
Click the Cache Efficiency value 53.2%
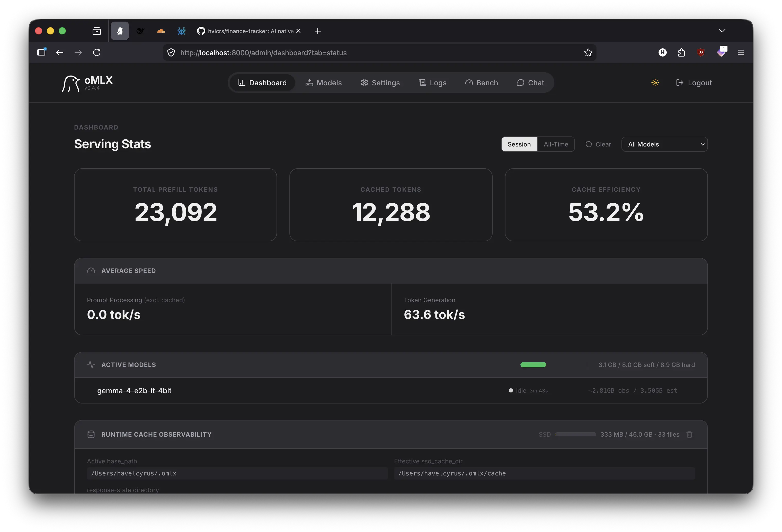pos(606,213)
